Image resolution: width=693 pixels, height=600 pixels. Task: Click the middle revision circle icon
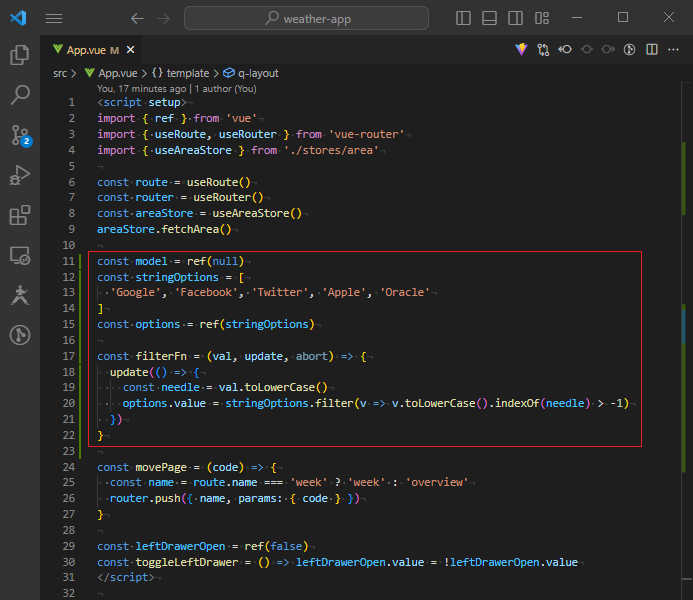coord(586,49)
